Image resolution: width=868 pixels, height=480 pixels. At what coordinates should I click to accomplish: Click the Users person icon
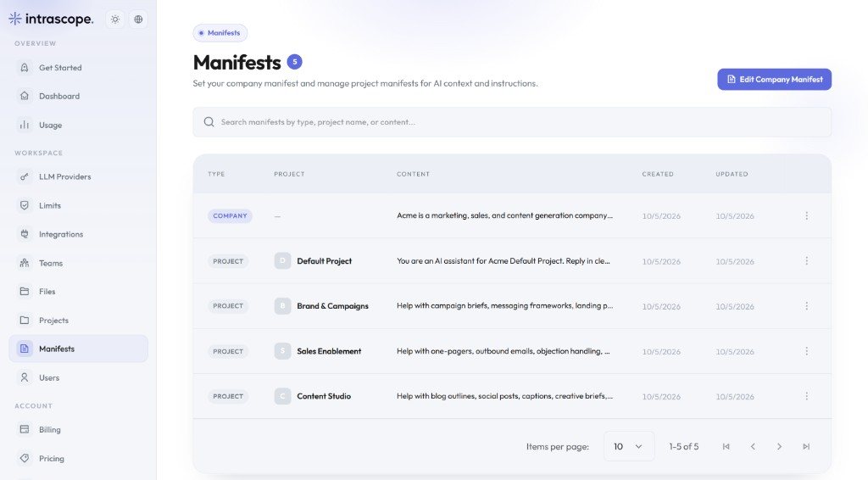pyautogui.click(x=25, y=377)
